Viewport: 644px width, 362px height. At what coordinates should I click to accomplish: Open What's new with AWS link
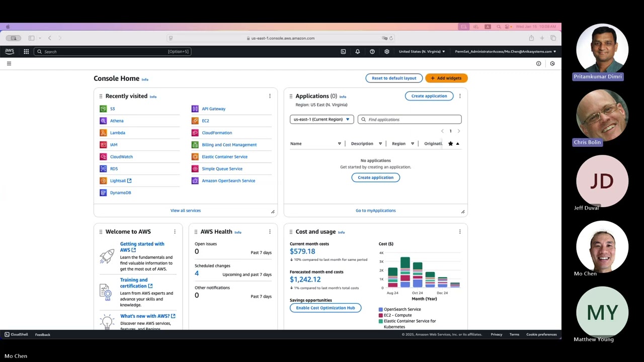coord(148,316)
